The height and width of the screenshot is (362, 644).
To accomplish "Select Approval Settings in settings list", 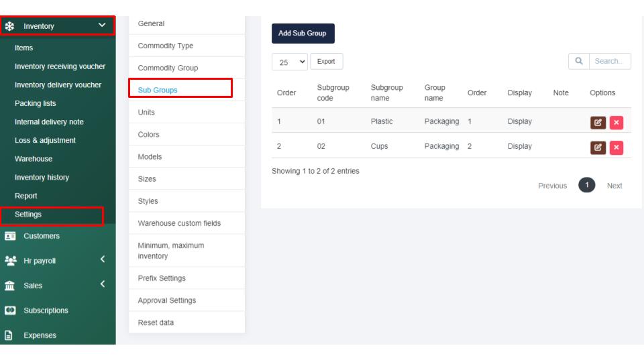I will (167, 300).
